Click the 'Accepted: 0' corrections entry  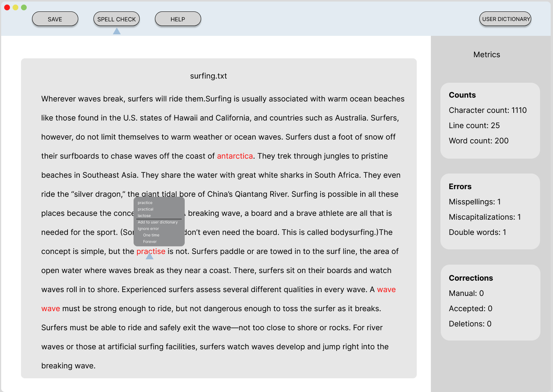click(x=471, y=308)
